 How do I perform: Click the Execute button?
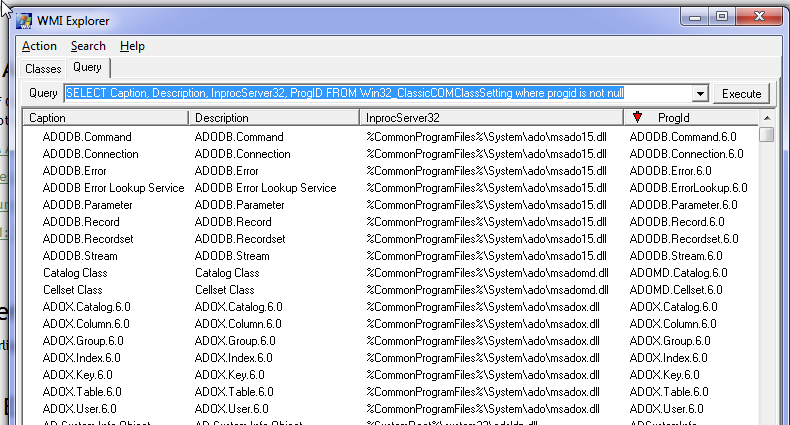741,94
